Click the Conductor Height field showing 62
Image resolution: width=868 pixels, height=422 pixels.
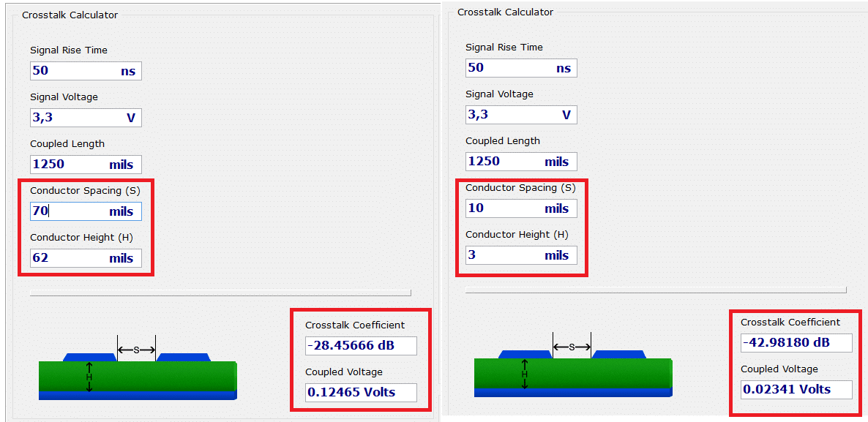click(x=85, y=258)
